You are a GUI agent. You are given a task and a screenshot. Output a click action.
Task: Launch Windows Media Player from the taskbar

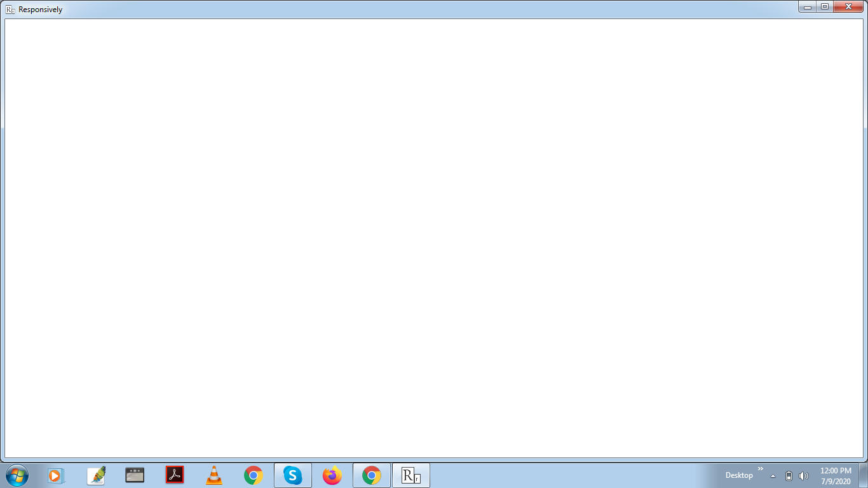pyautogui.click(x=57, y=475)
